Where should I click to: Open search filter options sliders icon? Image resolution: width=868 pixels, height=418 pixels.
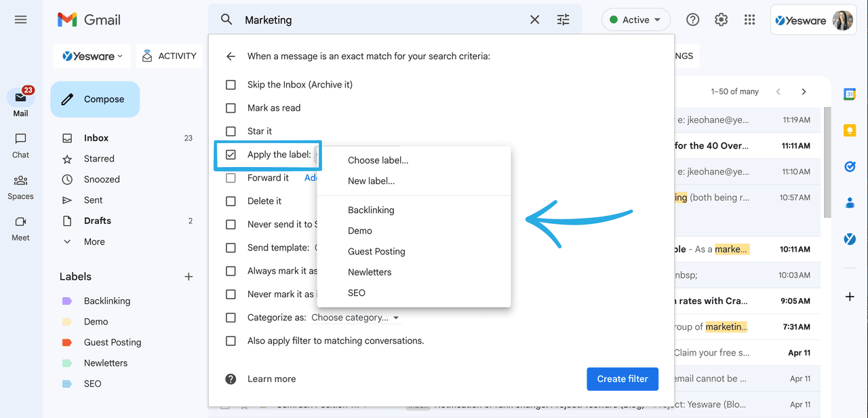pos(563,19)
